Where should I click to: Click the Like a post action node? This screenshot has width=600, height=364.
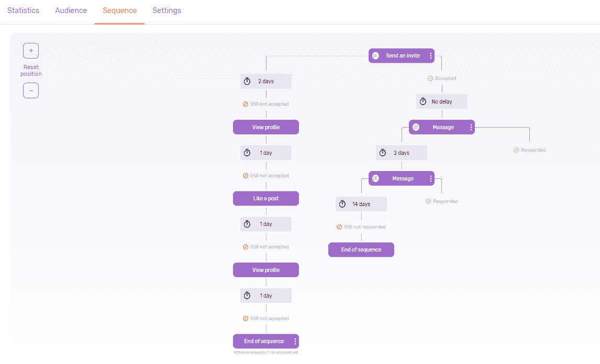266,198
